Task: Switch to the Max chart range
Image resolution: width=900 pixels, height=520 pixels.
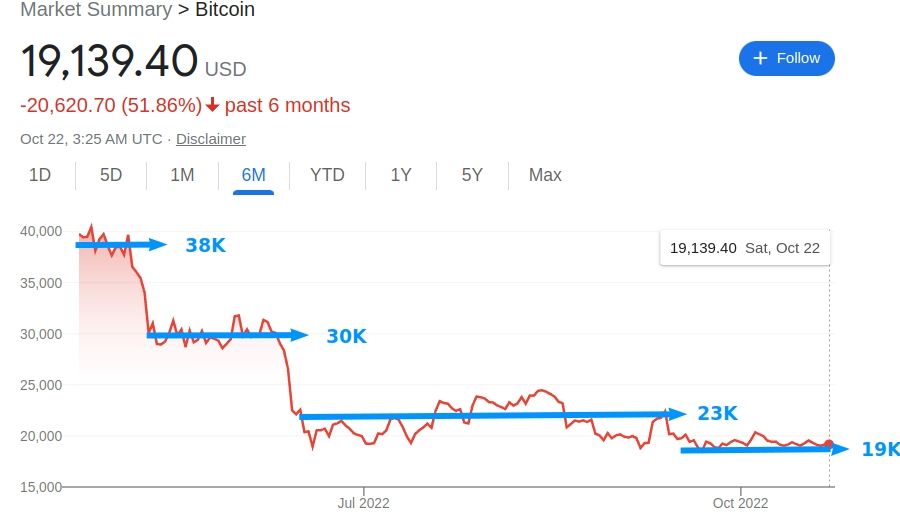Action: (x=545, y=175)
